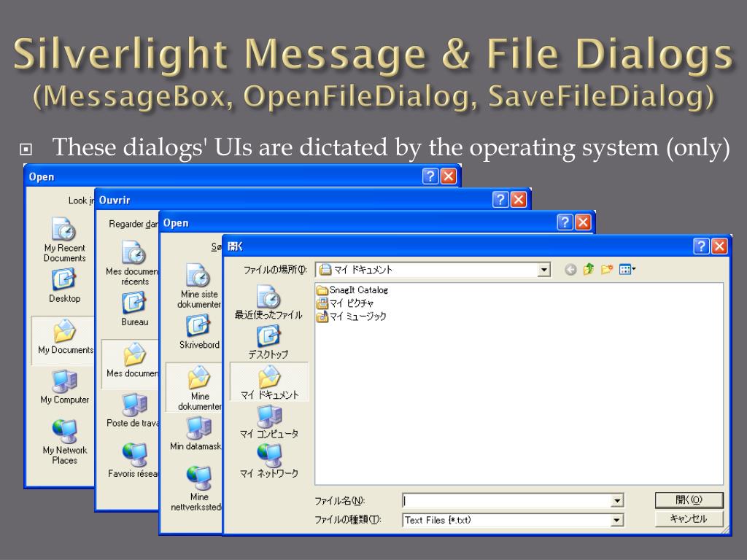This screenshot has width=747, height=560.
Task: Select Mine nettverkssteder in Norwegian dialog
Action: pyautogui.click(x=197, y=488)
